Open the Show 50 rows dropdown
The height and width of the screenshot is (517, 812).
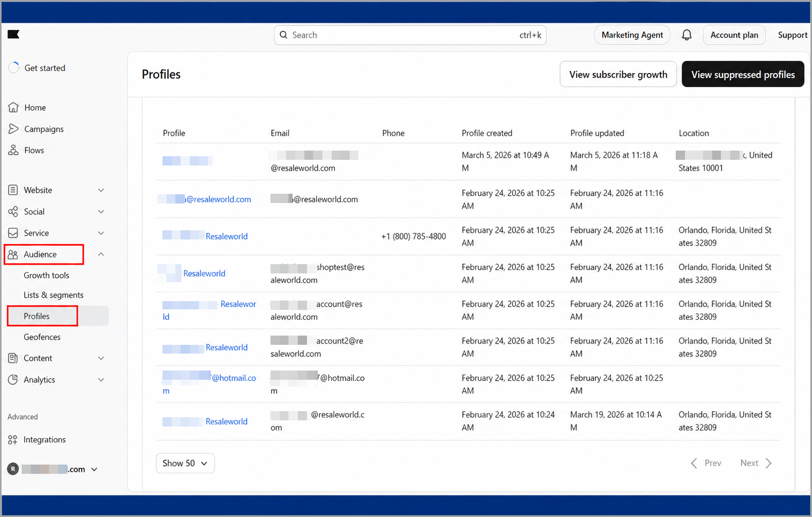click(x=185, y=463)
